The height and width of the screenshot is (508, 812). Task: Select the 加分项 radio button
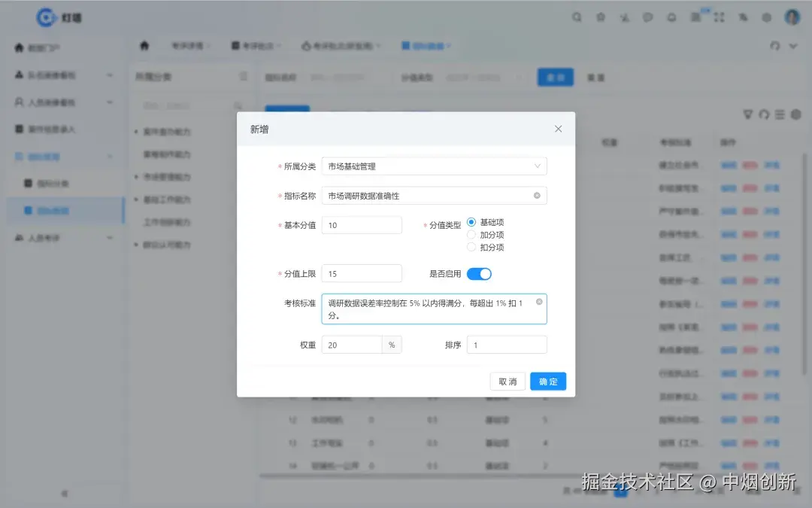click(471, 234)
